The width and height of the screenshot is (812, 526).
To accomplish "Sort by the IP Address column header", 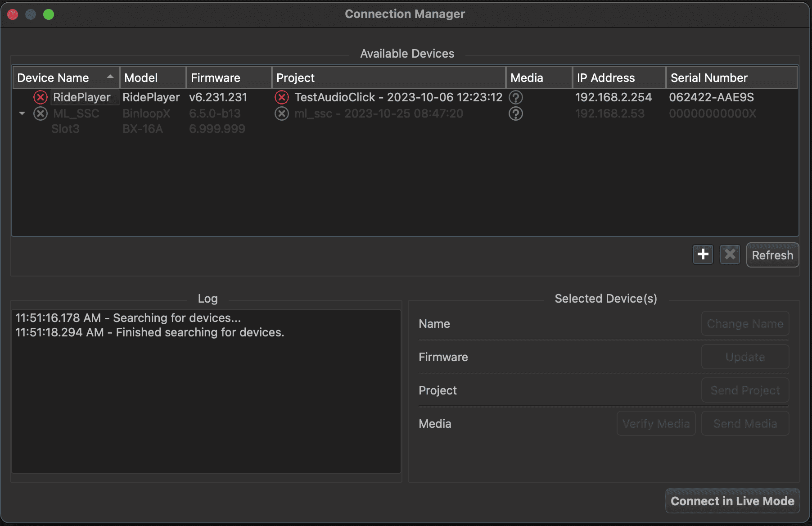I will coord(618,78).
